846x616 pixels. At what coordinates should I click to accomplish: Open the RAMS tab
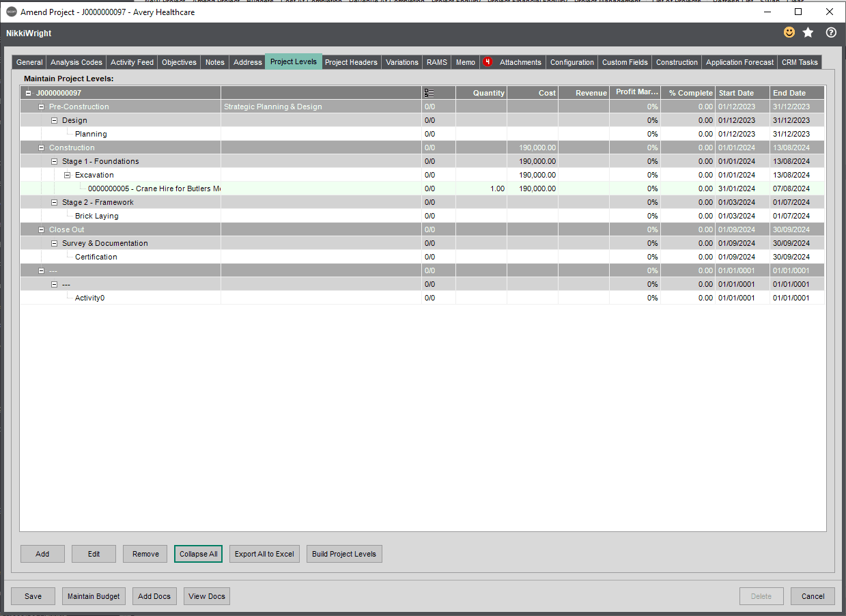[x=437, y=62]
